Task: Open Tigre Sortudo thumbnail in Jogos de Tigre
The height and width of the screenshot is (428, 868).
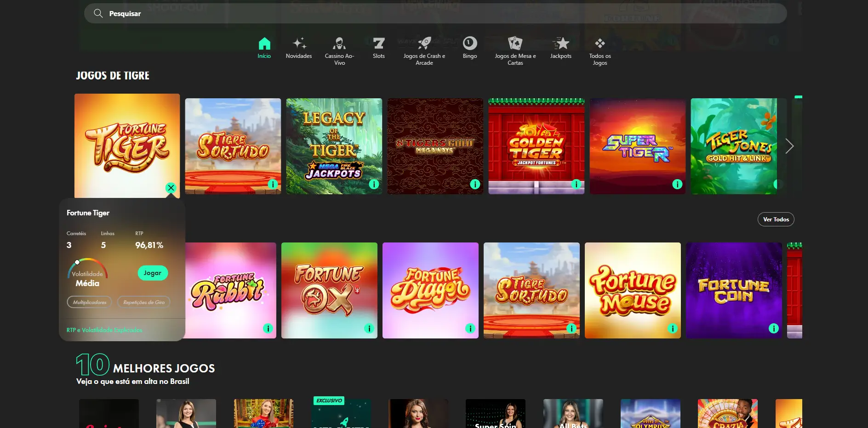Action: click(233, 146)
